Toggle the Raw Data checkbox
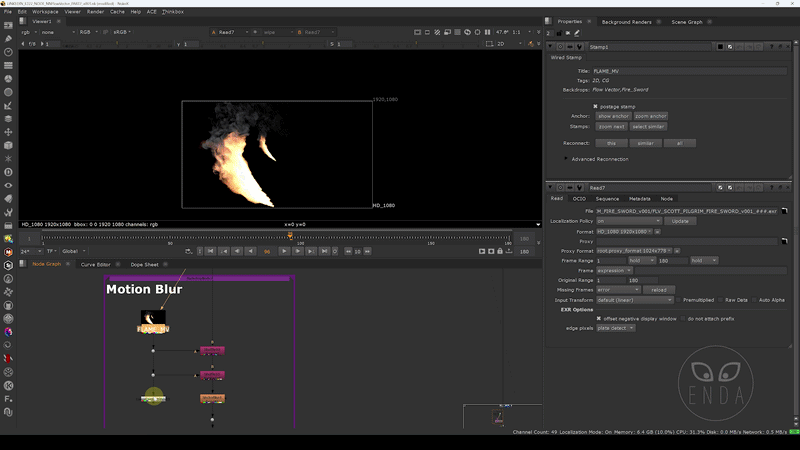 721,300
